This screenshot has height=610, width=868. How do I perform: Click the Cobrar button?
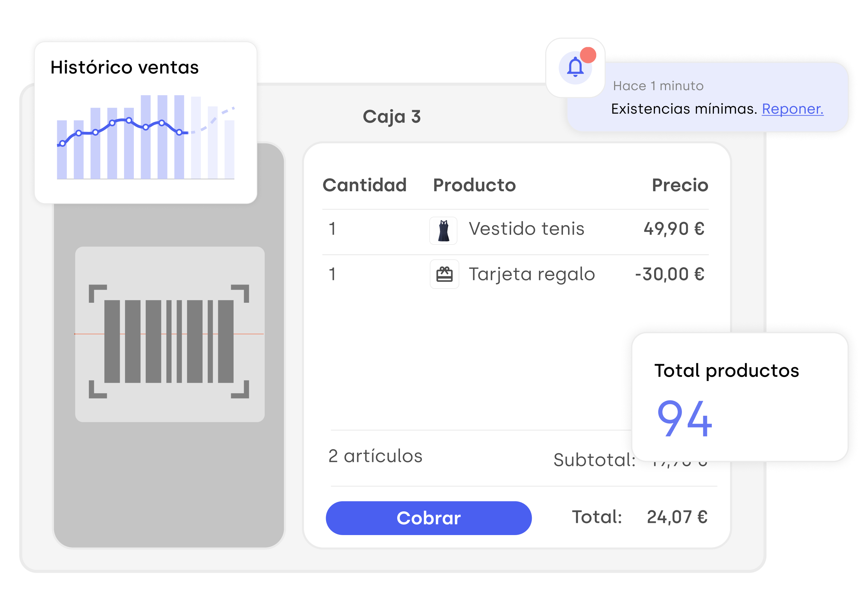[x=428, y=518]
